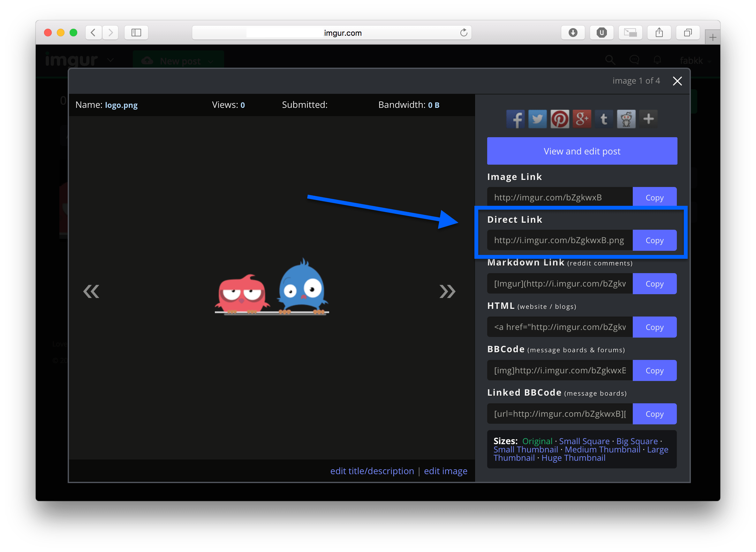
Task: Choose the Original size link
Action: point(537,441)
